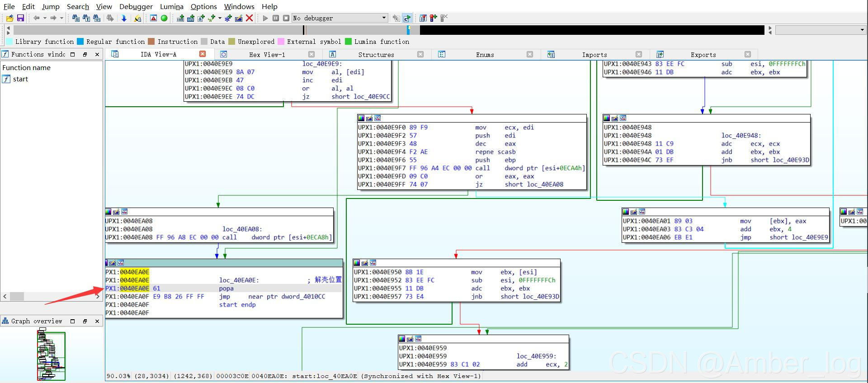
Task: Open the forward-history dropdown arrow
Action: pyautogui.click(x=61, y=18)
